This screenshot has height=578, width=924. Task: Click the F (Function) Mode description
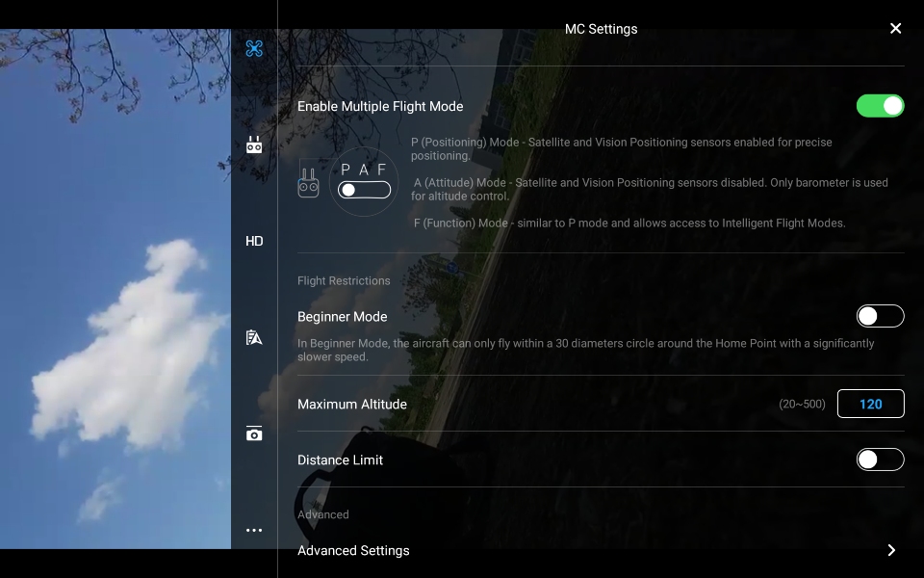(x=629, y=223)
